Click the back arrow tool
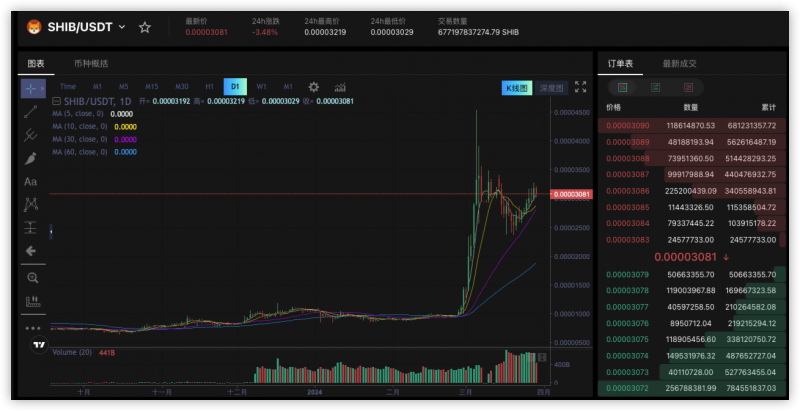 (31, 251)
